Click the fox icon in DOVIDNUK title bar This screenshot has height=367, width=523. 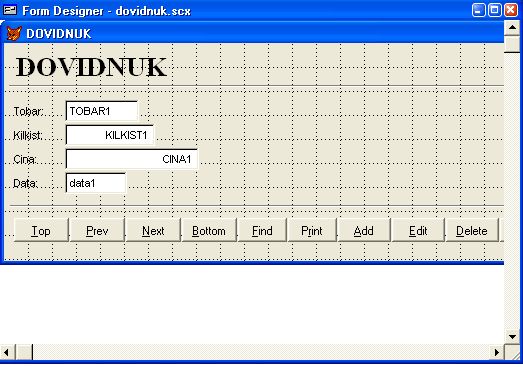point(14,33)
